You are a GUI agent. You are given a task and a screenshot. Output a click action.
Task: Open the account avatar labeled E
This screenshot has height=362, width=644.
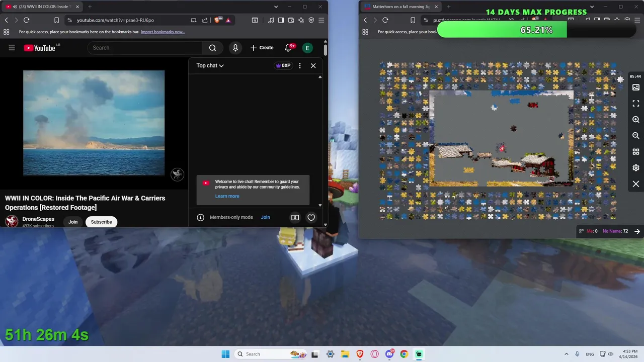click(x=307, y=48)
